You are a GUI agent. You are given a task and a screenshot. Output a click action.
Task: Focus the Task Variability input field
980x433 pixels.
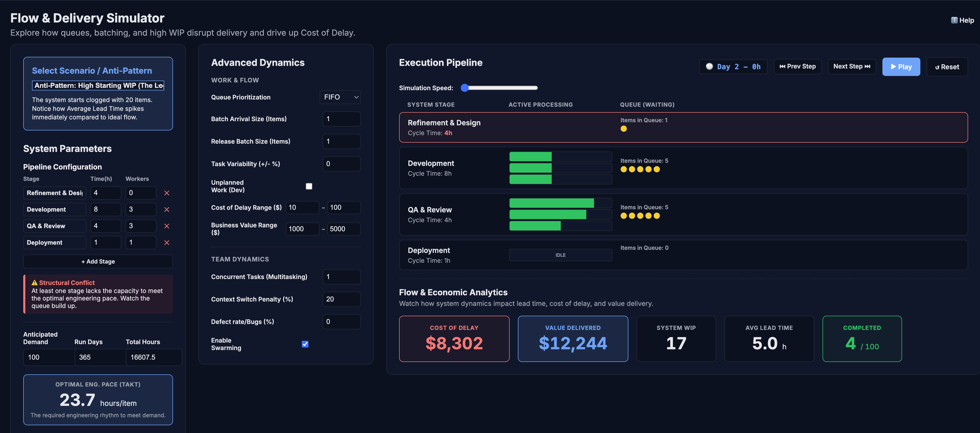point(341,164)
